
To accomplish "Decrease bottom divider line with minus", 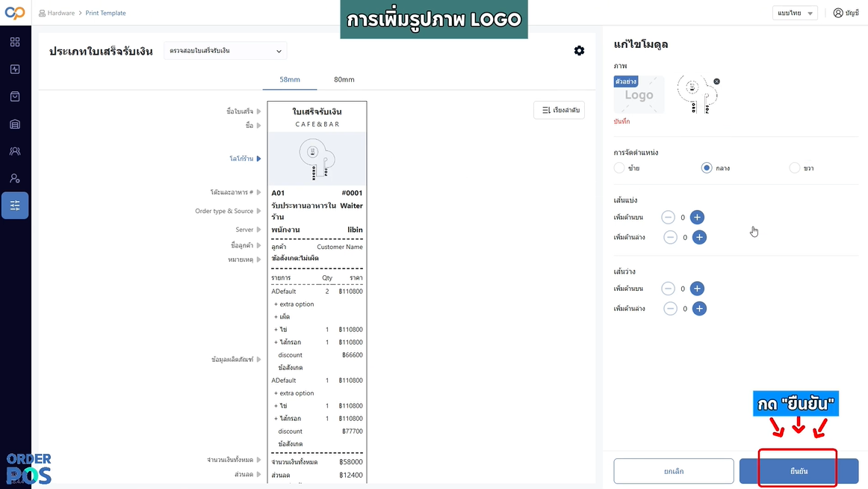I will click(670, 237).
